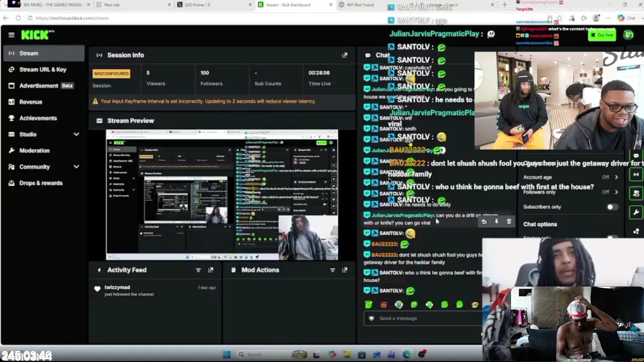Click the Windows taskbar Search box
This screenshot has height=362, width=644.
tap(272, 354)
